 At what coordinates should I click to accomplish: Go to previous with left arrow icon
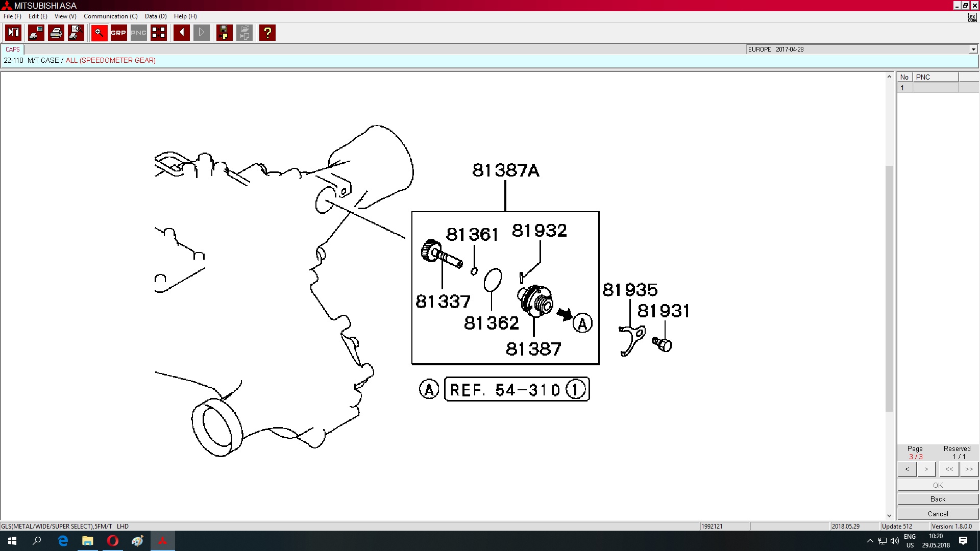[182, 33]
